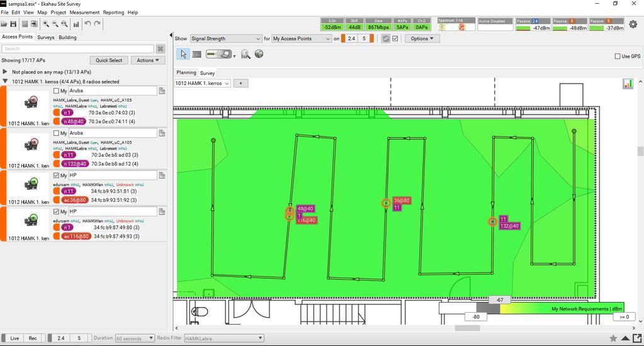
Task: Open the Map menu
Action: pos(42,13)
